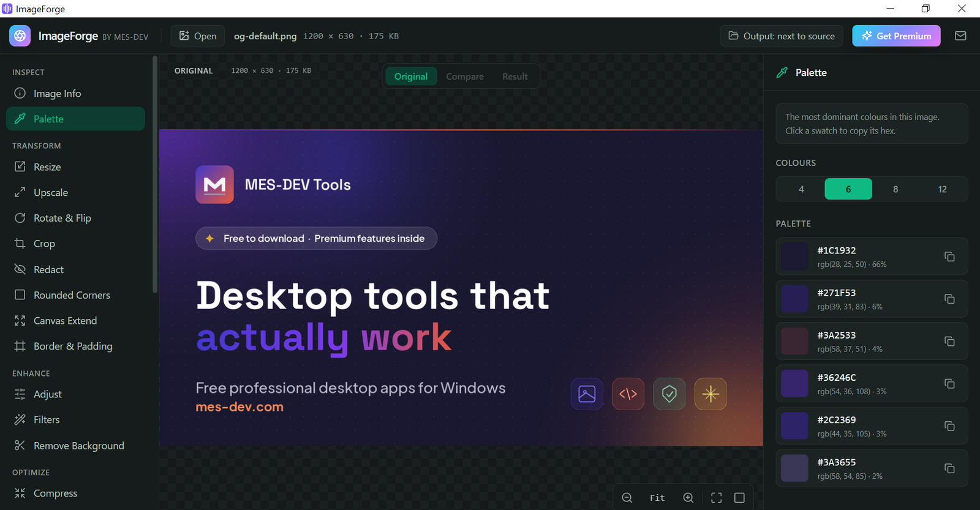Viewport: 980px width, 510px height.
Task: Copy hex #3A2533 using its copy icon
Action: tap(949, 341)
